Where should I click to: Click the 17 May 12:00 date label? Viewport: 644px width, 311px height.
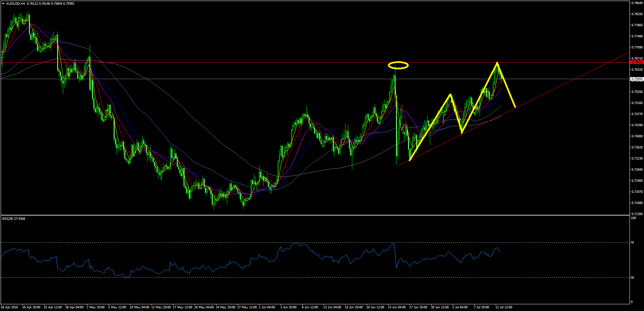tap(183, 307)
